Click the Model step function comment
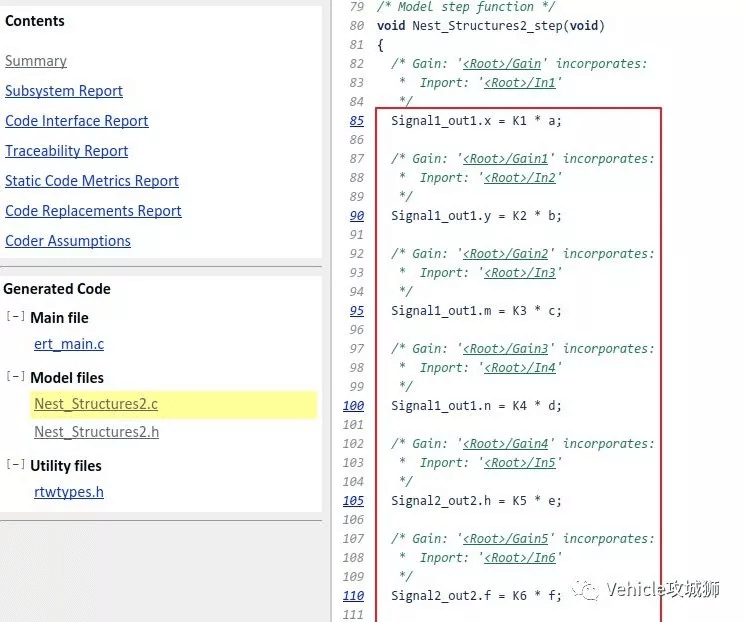 click(466, 7)
